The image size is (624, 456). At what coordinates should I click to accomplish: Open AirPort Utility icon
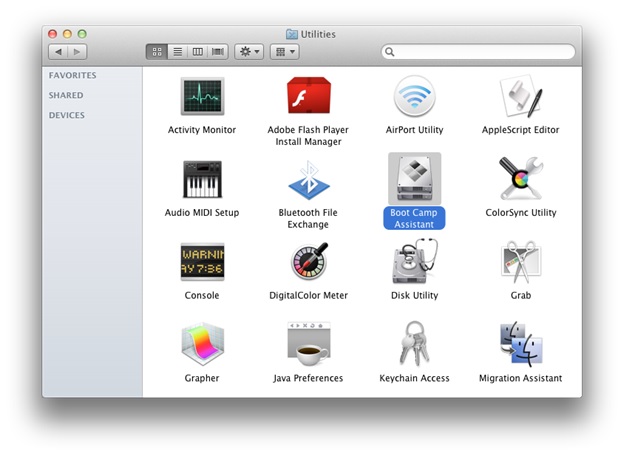pyautogui.click(x=414, y=96)
